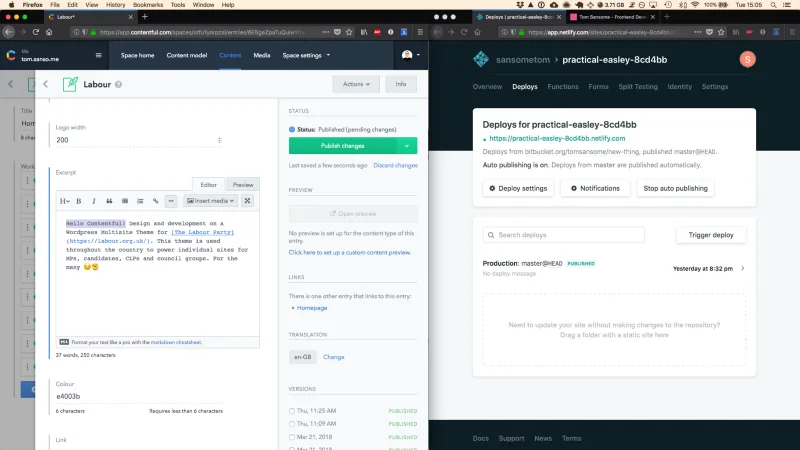Focus the Search deploys field
800x450 pixels.
pyautogui.click(x=564, y=235)
